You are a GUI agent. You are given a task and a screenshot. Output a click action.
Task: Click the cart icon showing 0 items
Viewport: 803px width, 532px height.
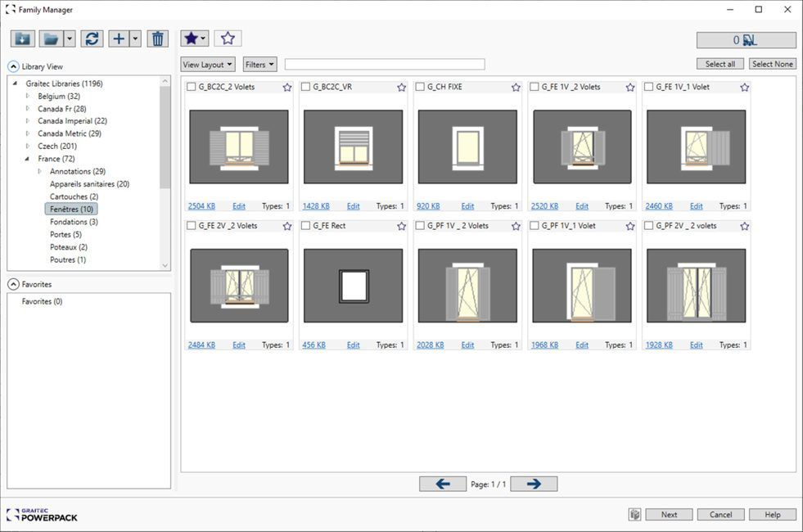746,39
